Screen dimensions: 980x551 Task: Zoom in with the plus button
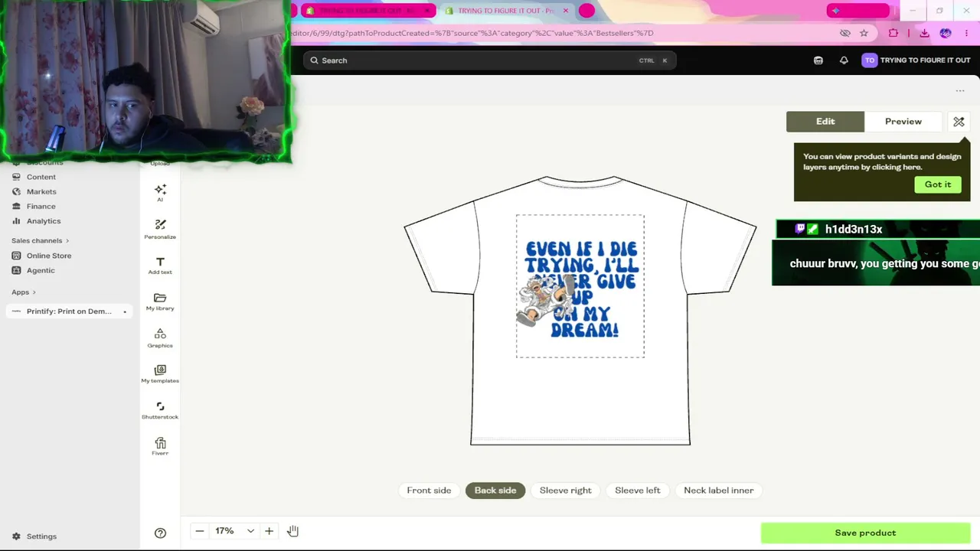[269, 531]
